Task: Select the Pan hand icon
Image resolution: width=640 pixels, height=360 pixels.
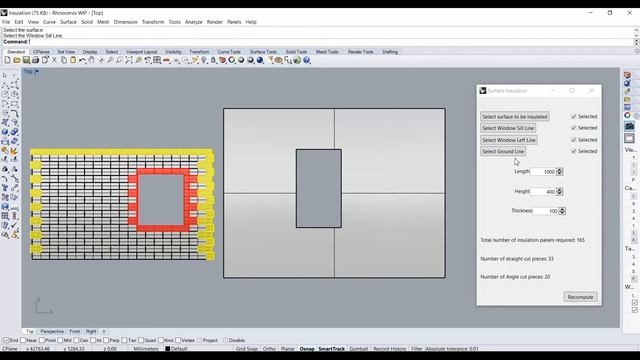Action: [x=92, y=60]
